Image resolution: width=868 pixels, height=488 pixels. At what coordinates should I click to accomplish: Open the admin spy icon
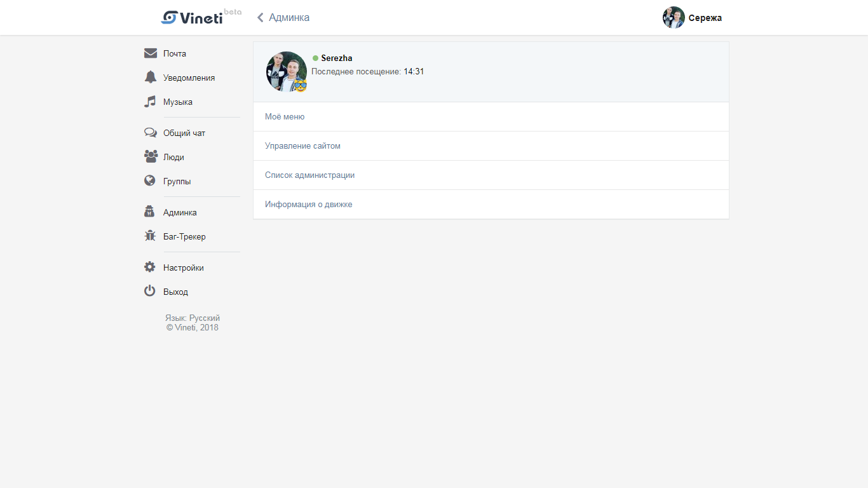click(150, 212)
